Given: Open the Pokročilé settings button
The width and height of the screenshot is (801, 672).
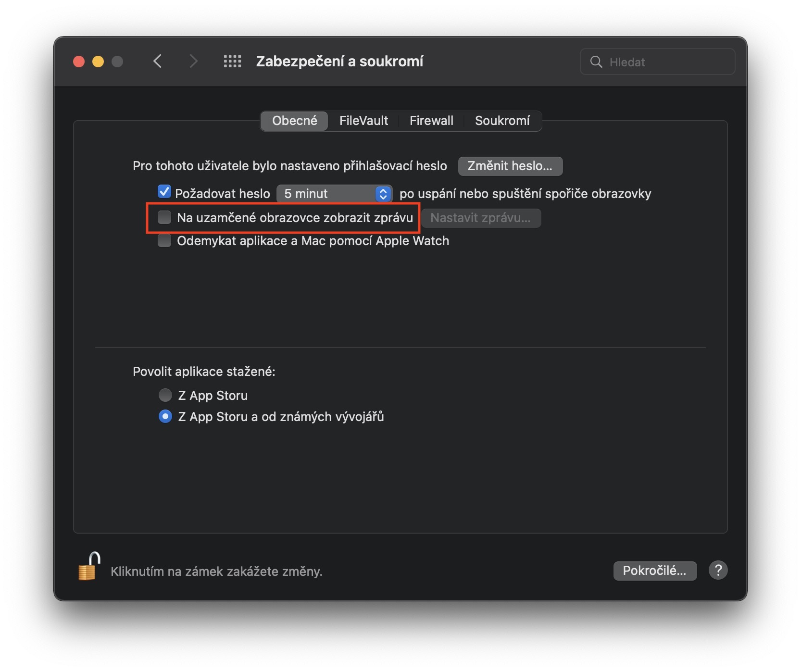Looking at the screenshot, I should pyautogui.click(x=654, y=571).
